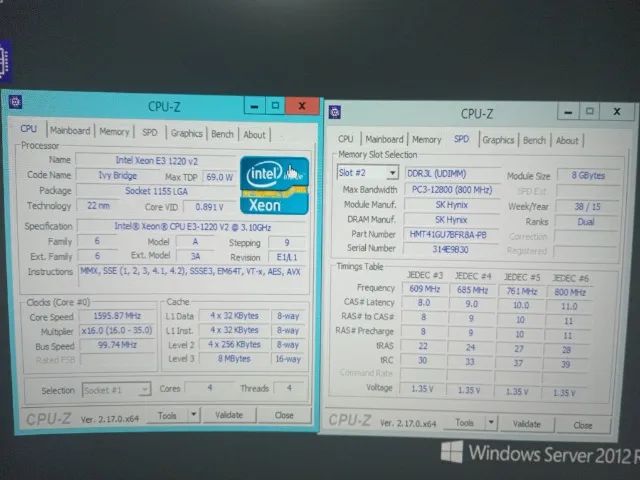Click the Bus Speed value 99.74 MHz

coord(117,345)
